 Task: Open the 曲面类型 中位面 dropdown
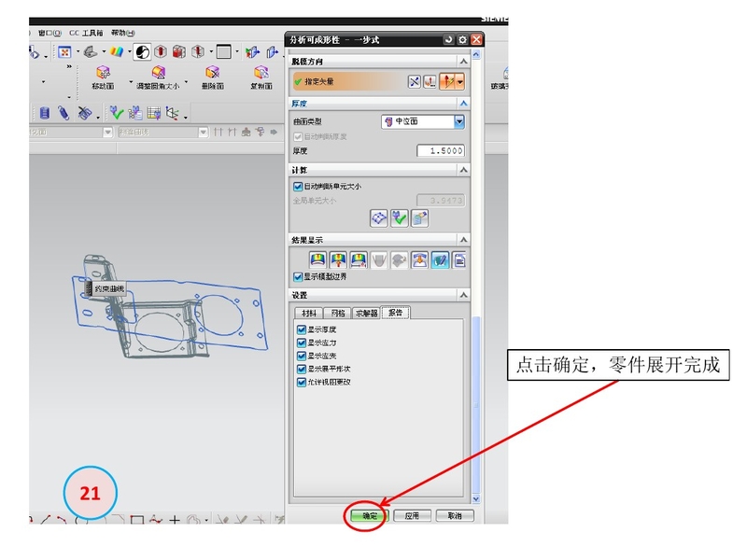(423, 122)
